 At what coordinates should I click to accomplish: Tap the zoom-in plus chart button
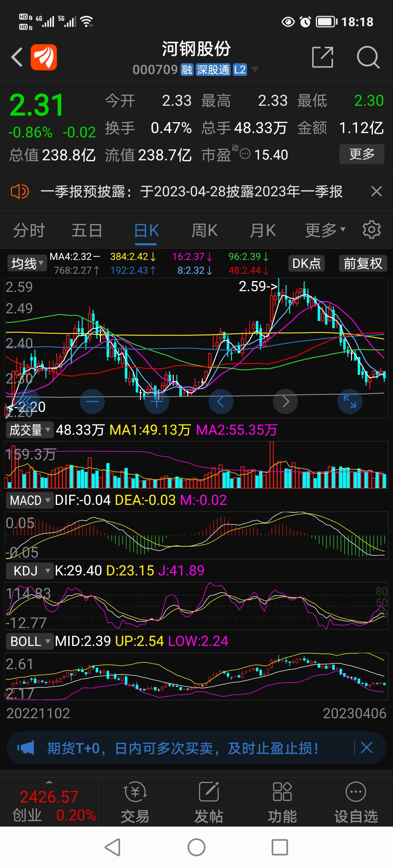click(156, 401)
